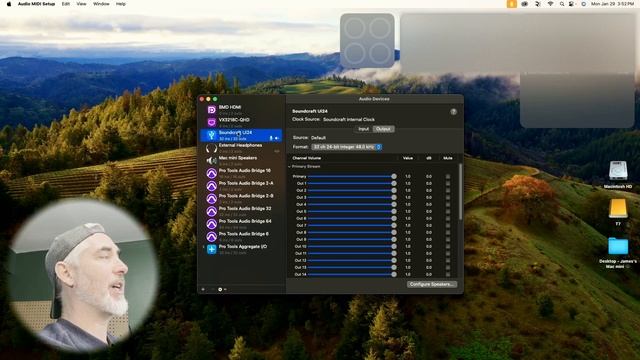Click the Mac mini Speakers device name
This screenshot has height=360, width=640.
[238, 158]
